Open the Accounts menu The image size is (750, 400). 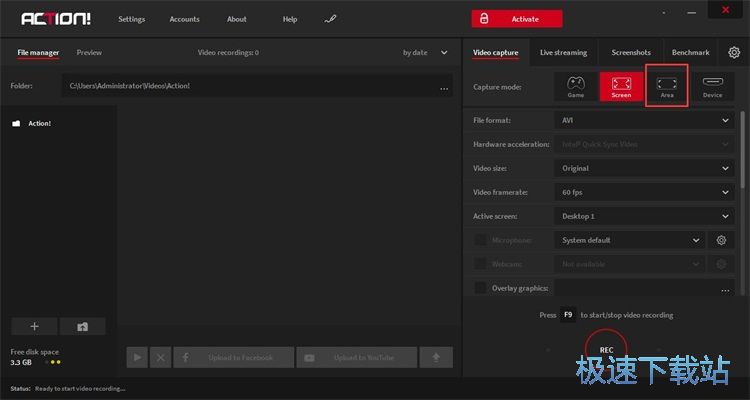pyautogui.click(x=184, y=19)
